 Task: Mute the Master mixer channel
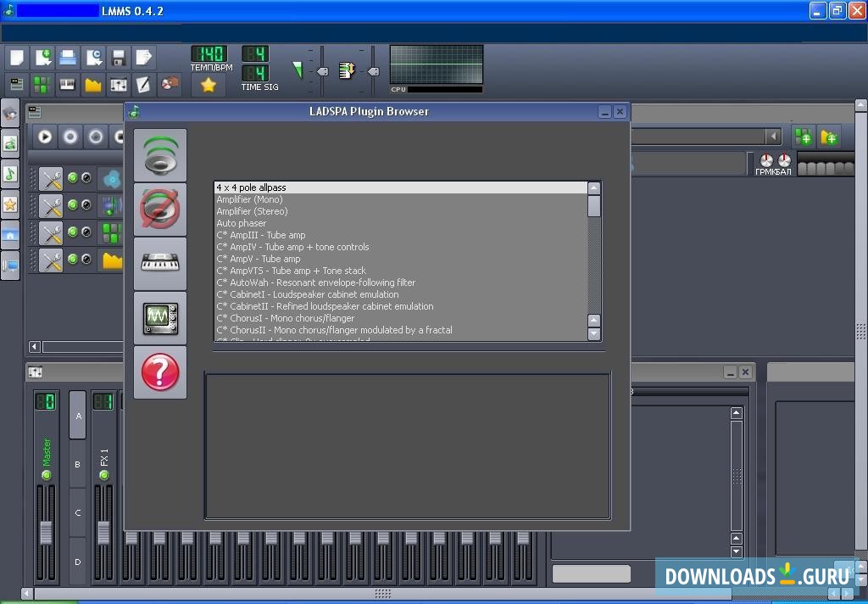(x=47, y=475)
